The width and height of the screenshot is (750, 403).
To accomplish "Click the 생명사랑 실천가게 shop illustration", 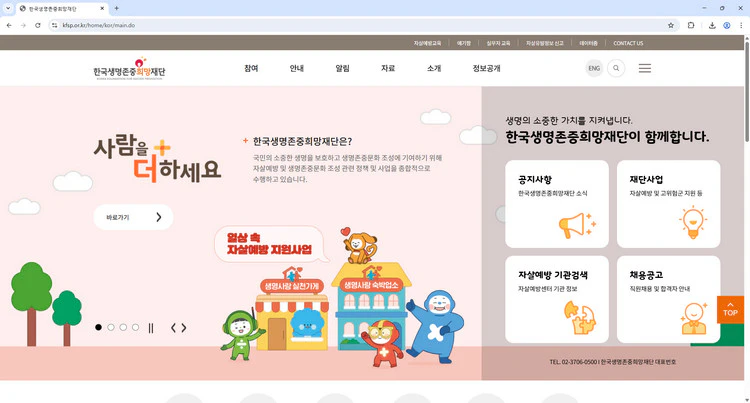I will tap(291, 309).
